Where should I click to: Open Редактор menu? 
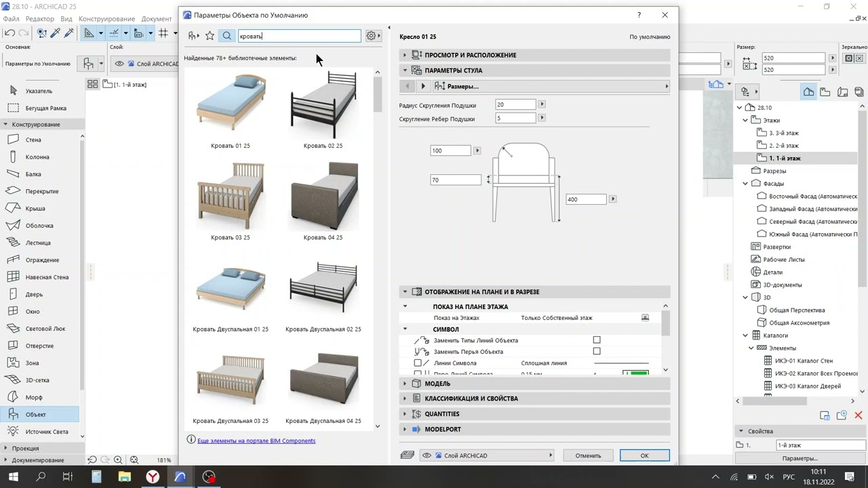39,19
